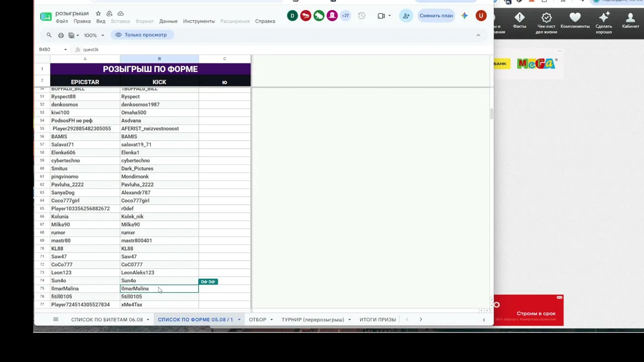Show next sheet tabs arrow

421,320
